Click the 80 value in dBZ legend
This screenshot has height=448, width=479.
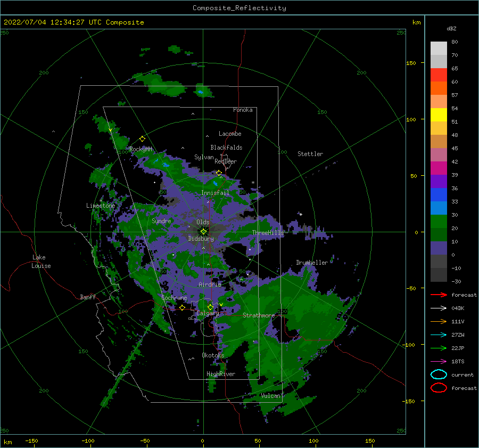click(455, 42)
